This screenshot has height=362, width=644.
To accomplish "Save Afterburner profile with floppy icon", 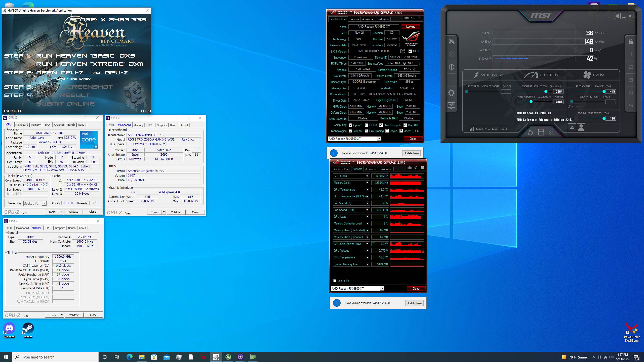I will coord(541,132).
